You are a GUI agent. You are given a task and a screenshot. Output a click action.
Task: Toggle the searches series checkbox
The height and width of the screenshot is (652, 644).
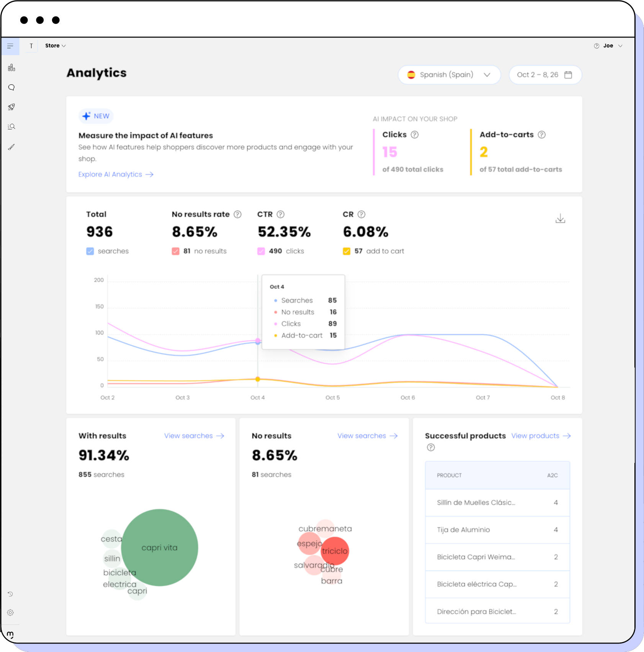coord(90,251)
